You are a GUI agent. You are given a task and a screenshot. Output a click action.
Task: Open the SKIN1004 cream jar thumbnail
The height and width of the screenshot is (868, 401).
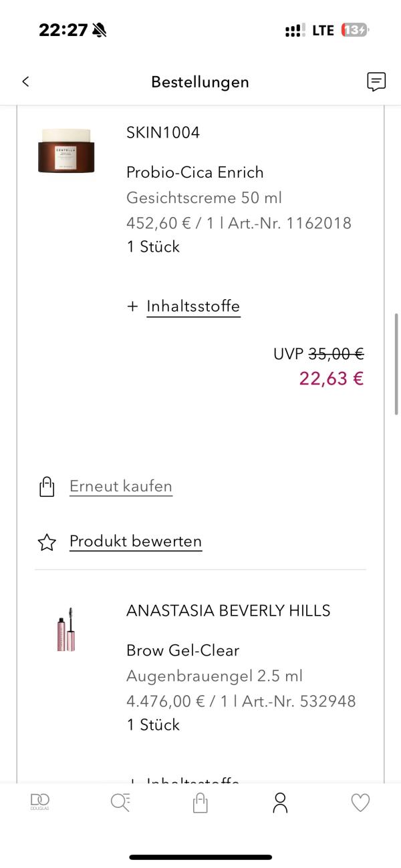click(x=65, y=151)
